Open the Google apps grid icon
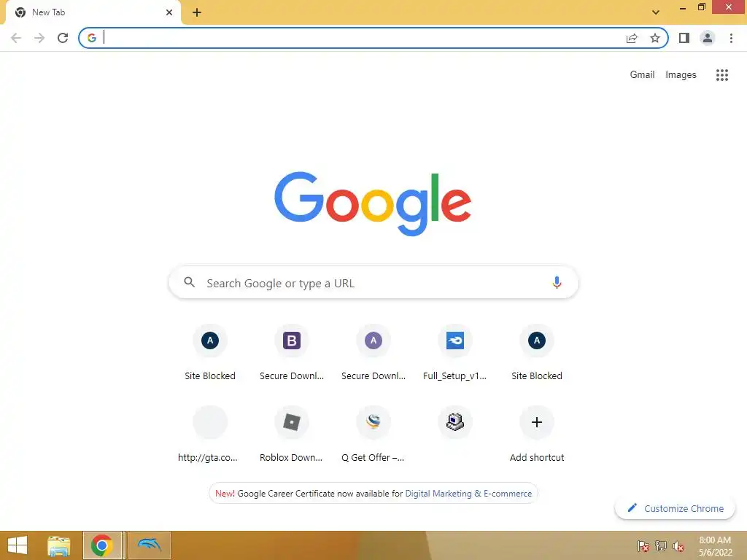Image resolution: width=747 pixels, height=560 pixels. click(x=722, y=75)
